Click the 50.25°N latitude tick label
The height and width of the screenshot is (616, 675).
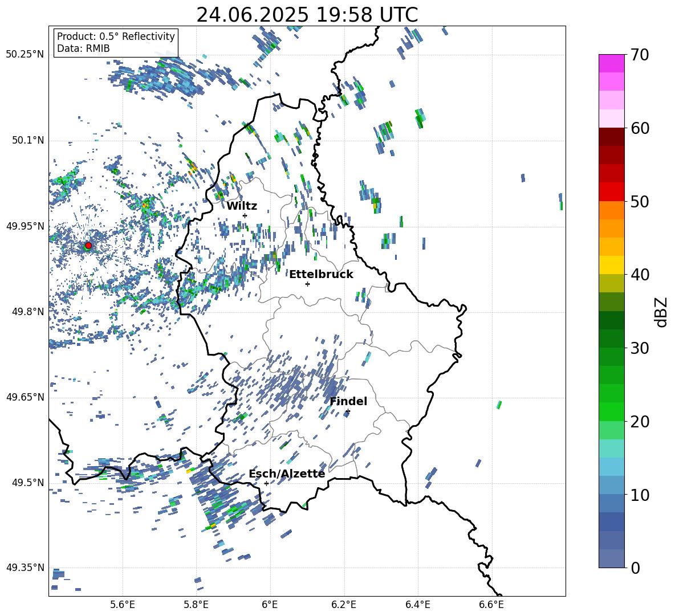point(25,55)
